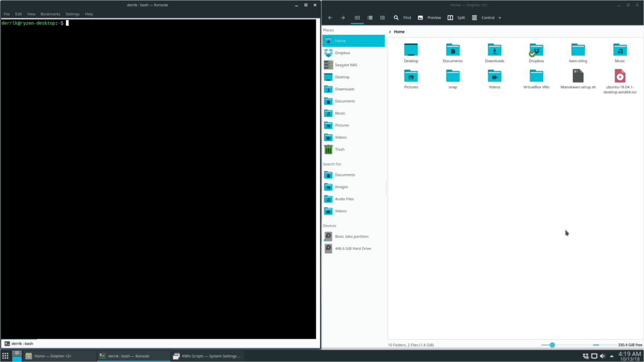Switch to Home — Dolphin taskbar entry
Image resolution: width=644 pixels, height=362 pixels.
click(60, 356)
